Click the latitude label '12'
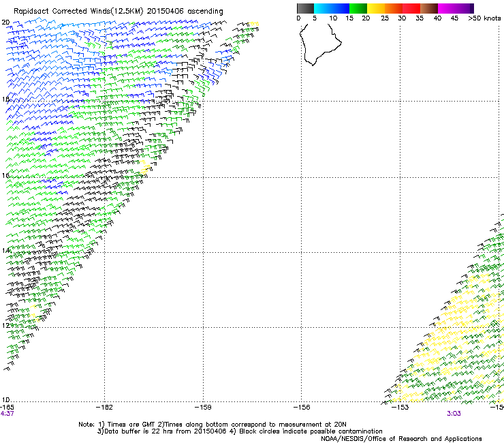The image size is (504, 443). 5,326
